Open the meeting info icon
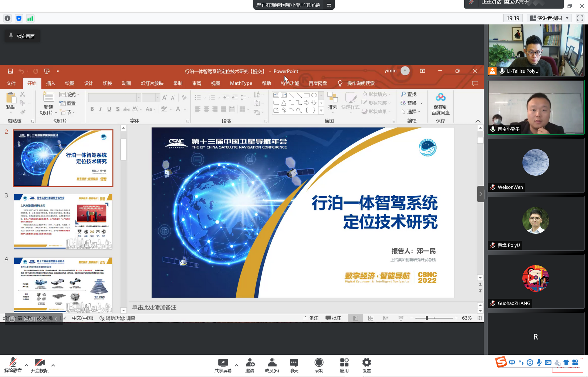588x377 pixels. coord(7,18)
